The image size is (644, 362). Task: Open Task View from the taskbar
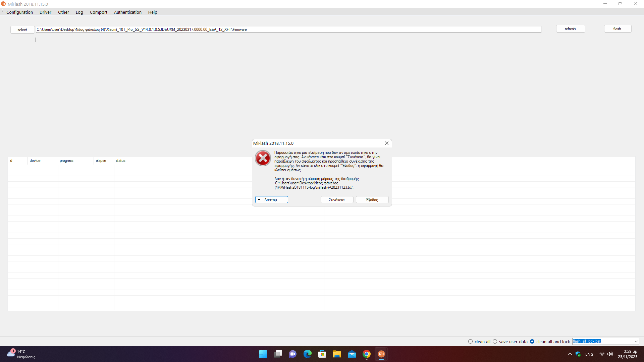[278, 354]
